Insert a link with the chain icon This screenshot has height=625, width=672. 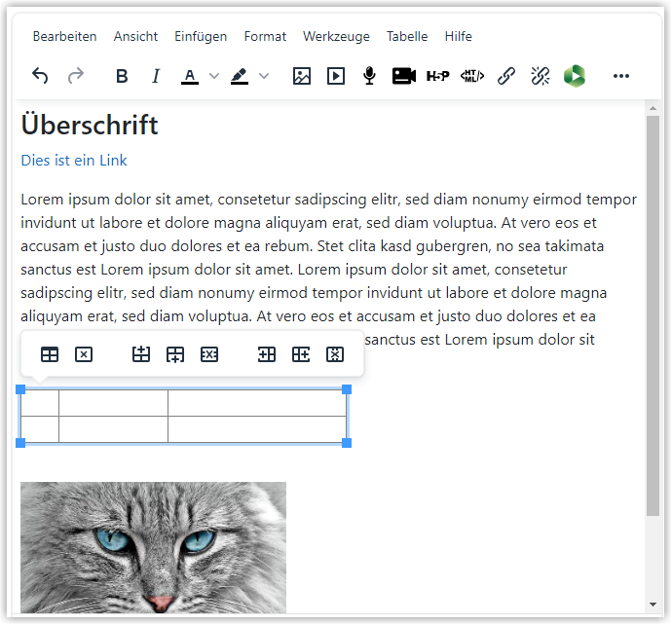[506, 76]
